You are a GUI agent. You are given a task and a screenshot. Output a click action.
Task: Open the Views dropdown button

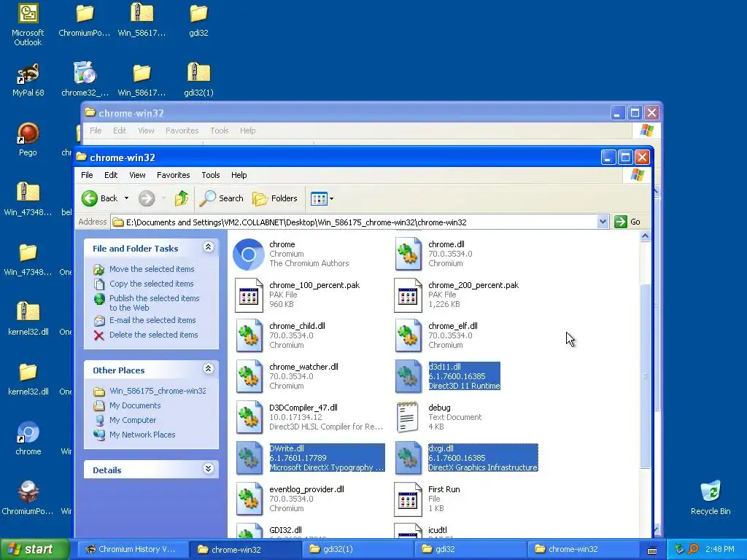[x=322, y=198]
